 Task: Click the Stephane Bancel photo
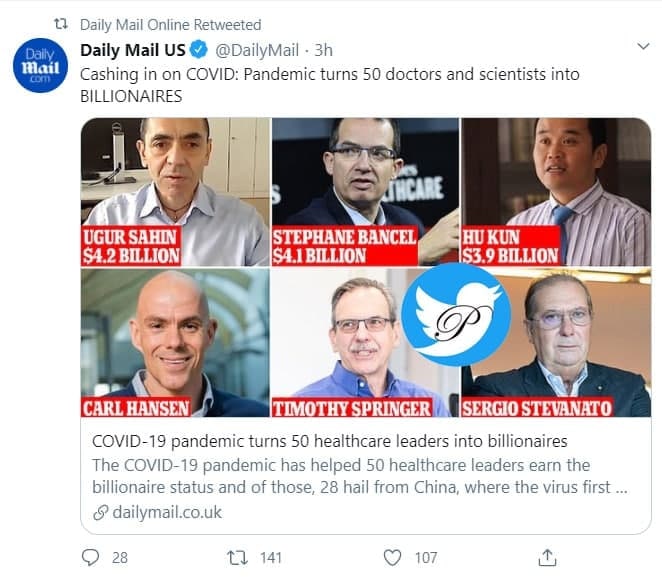[x=364, y=180]
